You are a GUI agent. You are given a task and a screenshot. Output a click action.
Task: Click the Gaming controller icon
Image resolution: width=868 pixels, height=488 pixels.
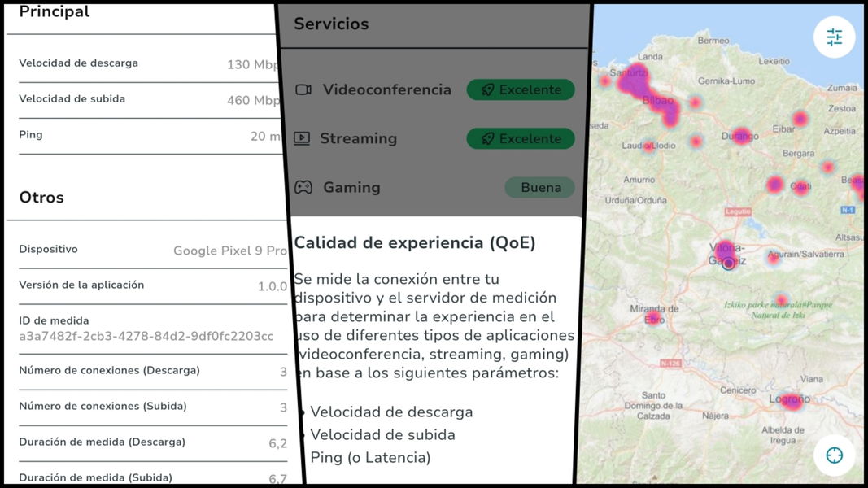click(x=303, y=187)
